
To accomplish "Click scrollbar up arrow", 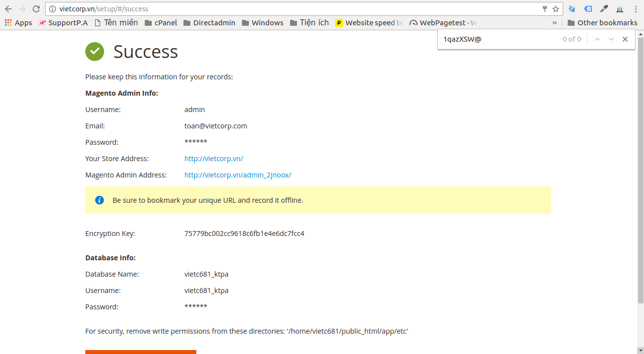I will (640, 33).
